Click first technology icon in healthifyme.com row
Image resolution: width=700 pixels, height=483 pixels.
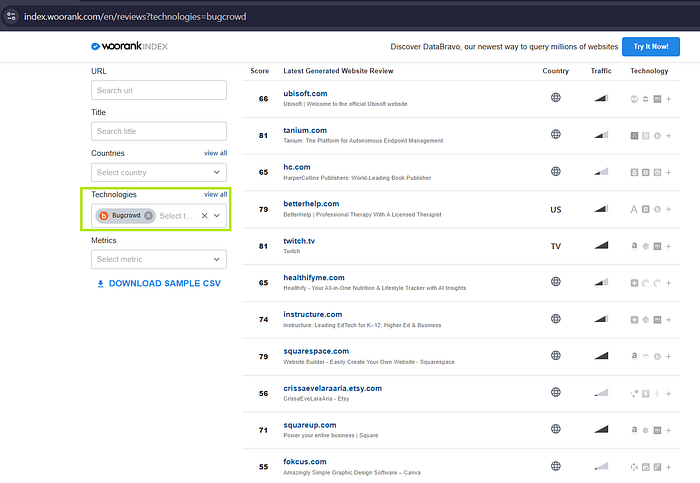(x=634, y=283)
